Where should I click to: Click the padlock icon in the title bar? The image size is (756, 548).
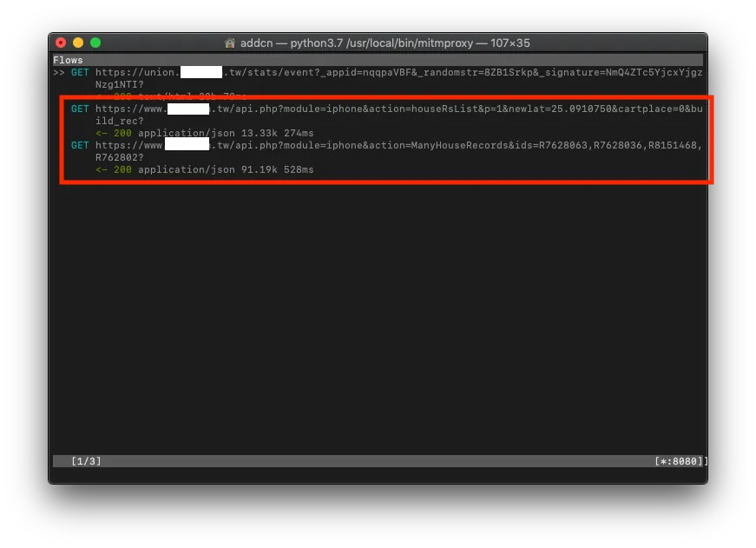coord(230,42)
